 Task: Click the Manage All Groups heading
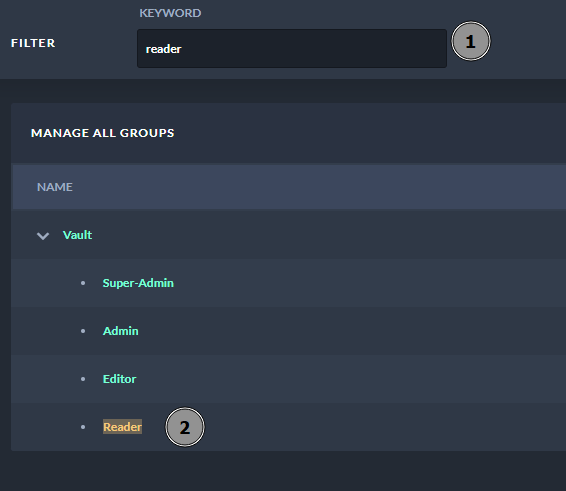[103, 133]
